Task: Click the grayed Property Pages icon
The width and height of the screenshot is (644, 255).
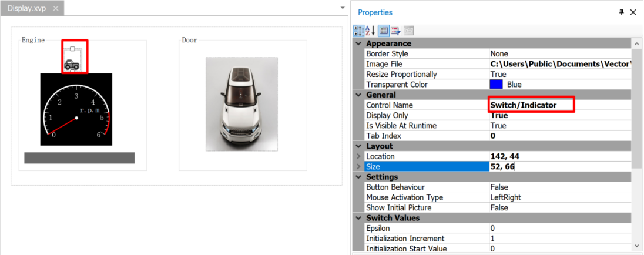Action: click(x=408, y=31)
